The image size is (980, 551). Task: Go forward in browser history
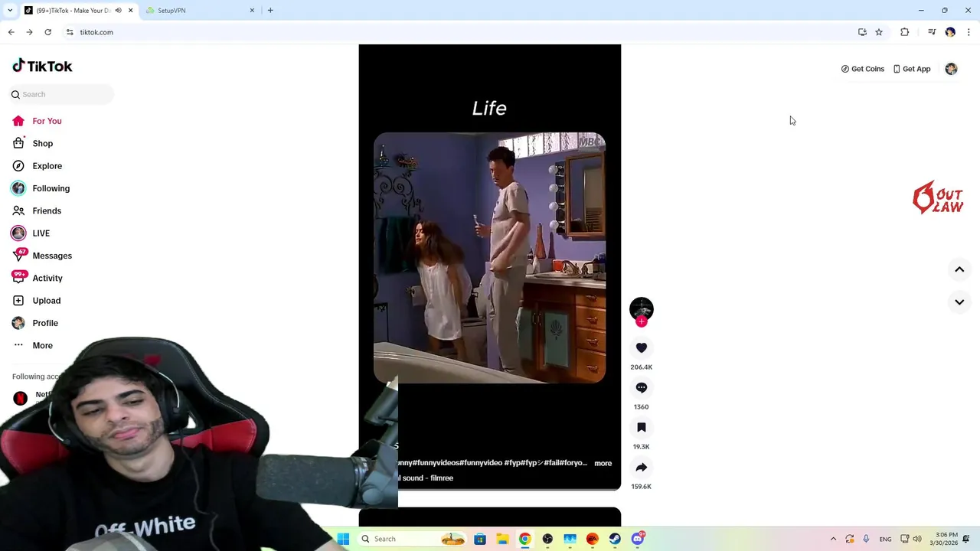coord(29,32)
